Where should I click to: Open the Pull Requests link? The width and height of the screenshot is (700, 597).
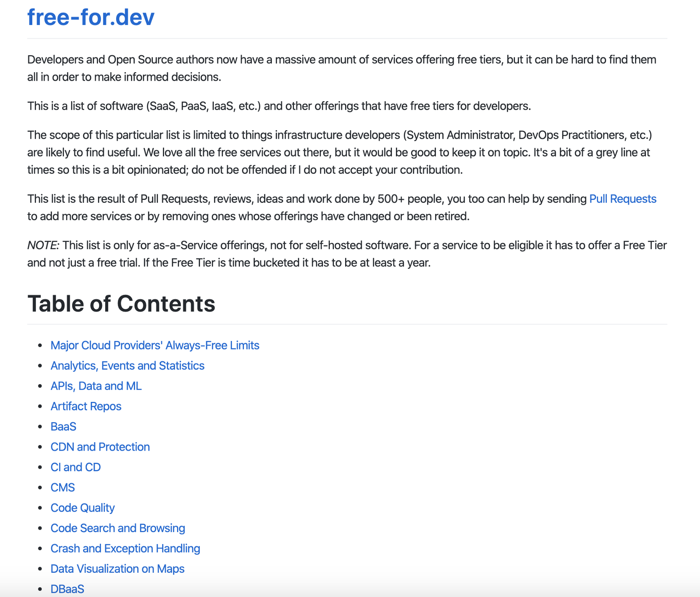coord(622,199)
